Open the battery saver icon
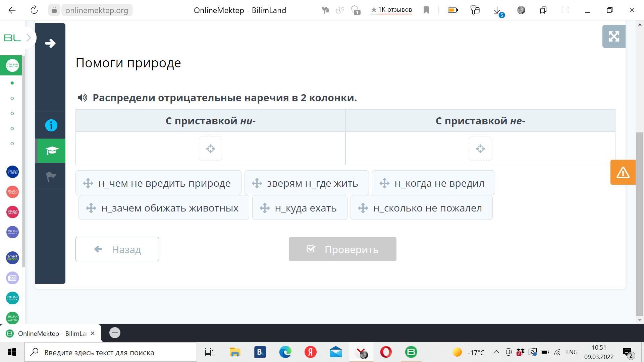The width and height of the screenshot is (644, 362). click(452, 10)
